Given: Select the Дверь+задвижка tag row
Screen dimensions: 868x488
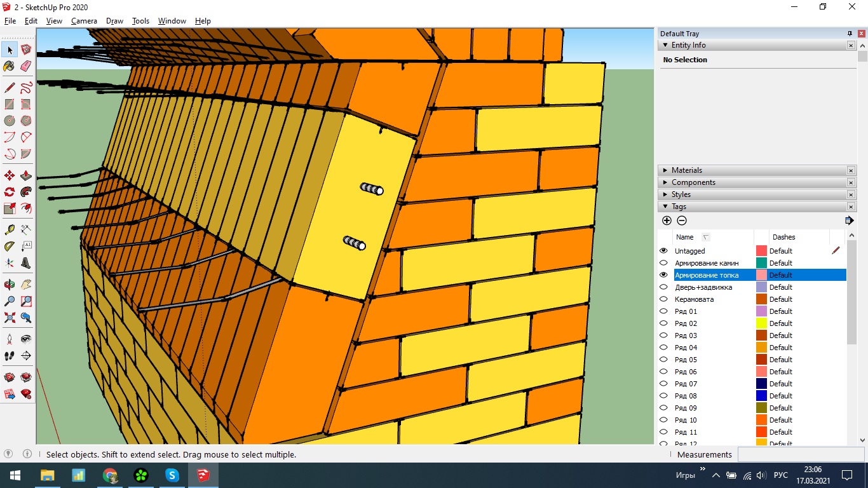Looking at the screenshot, I should coord(703,287).
